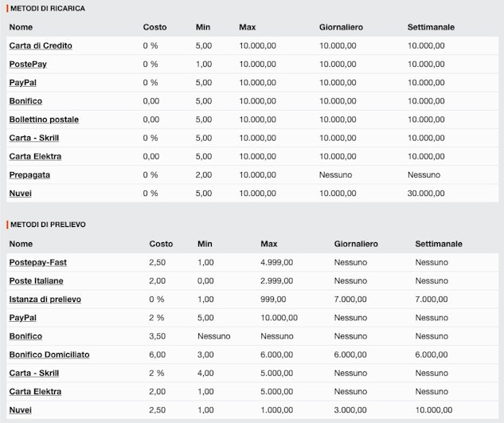Open Bonifico under Metodi di Prelievo
This screenshot has width=504, height=423.
25,336
